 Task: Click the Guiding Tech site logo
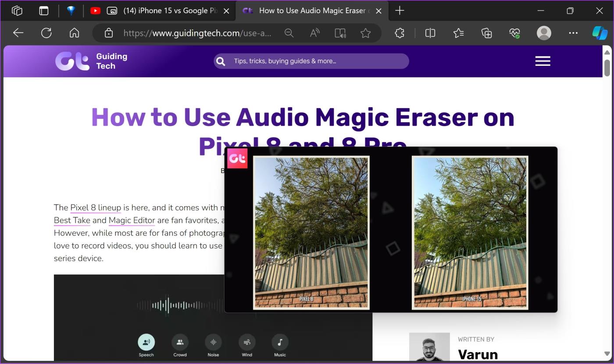point(91,61)
